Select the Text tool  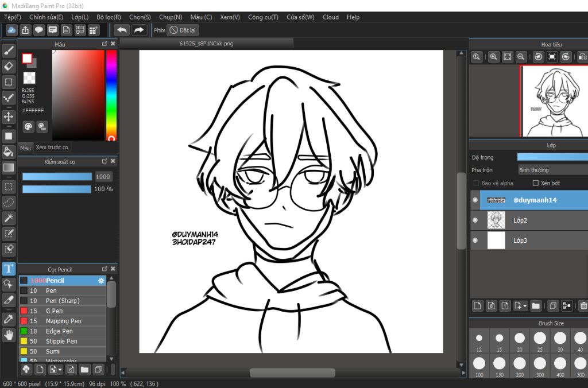click(x=9, y=269)
